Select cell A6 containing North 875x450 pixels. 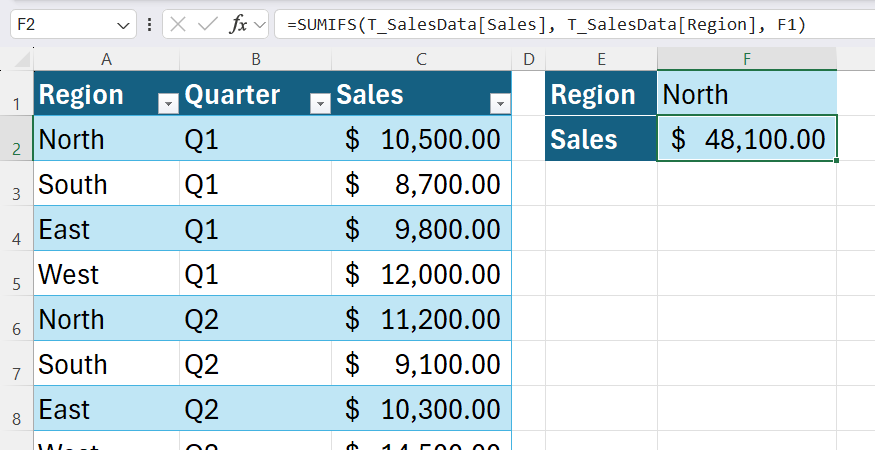point(107,318)
